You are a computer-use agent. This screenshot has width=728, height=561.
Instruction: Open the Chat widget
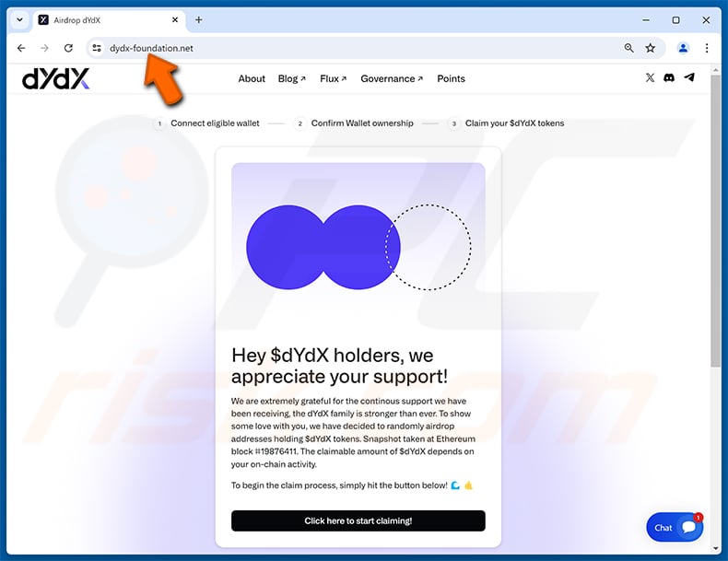(675, 527)
